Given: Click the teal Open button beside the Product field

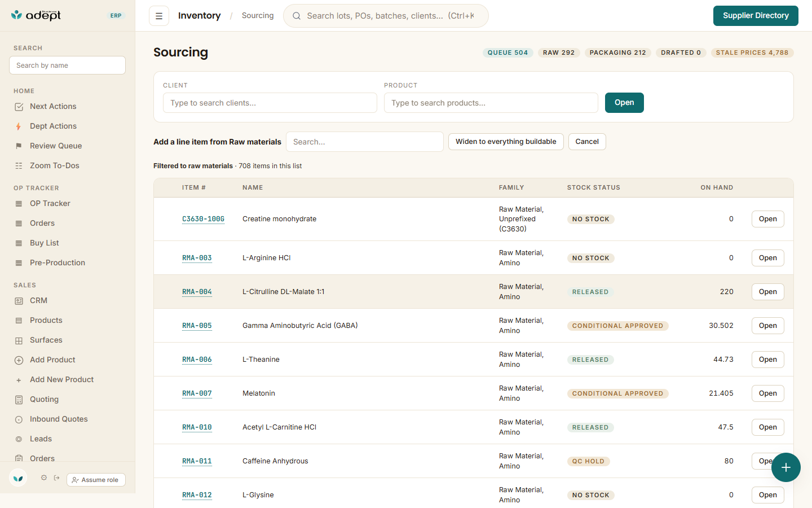Looking at the screenshot, I should (624, 103).
